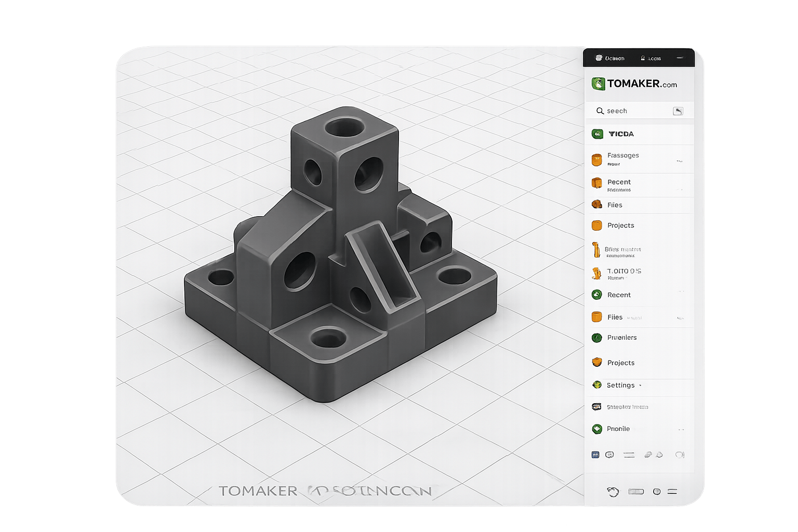Click the blue square icon in bottom icon row
The image size is (798, 532).
[595, 455]
